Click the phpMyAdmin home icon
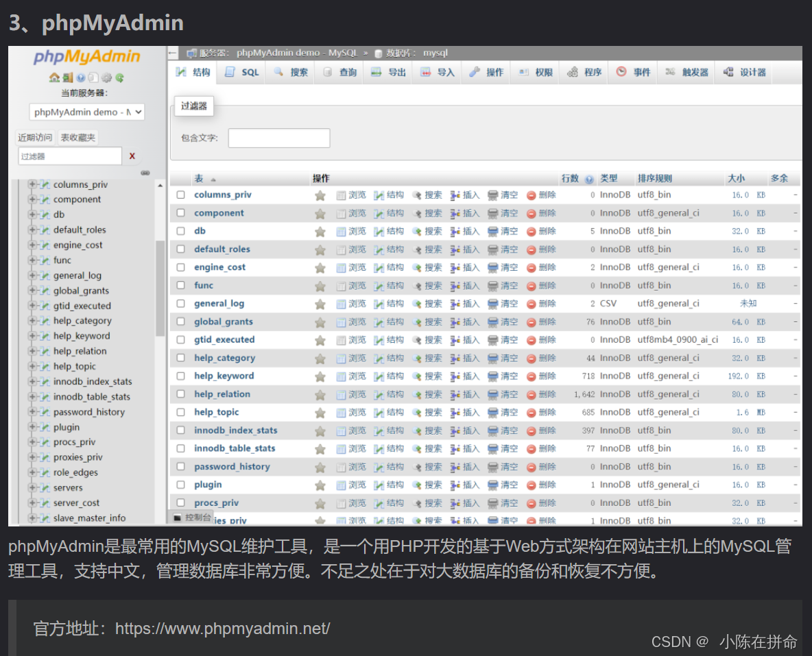 click(54, 77)
